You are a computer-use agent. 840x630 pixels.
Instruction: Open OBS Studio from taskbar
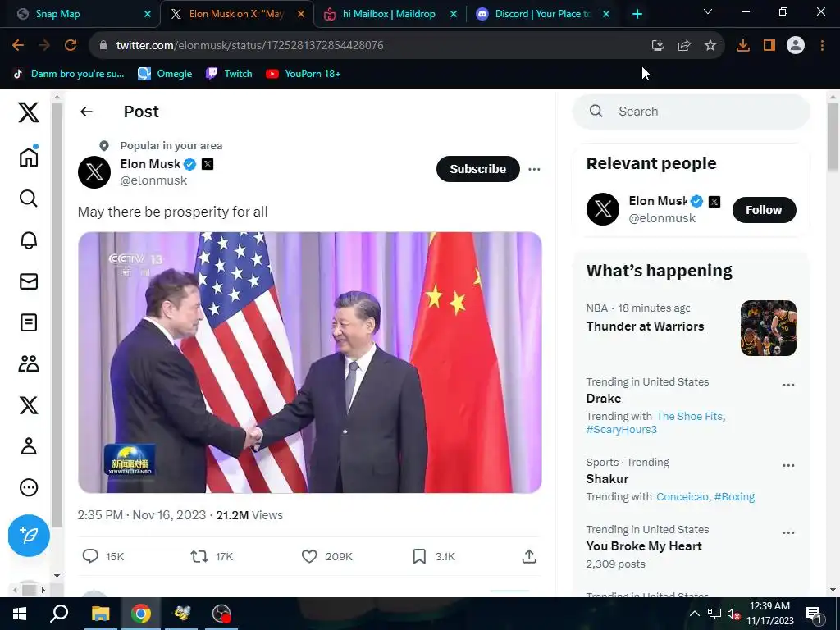click(x=221, y=614)
